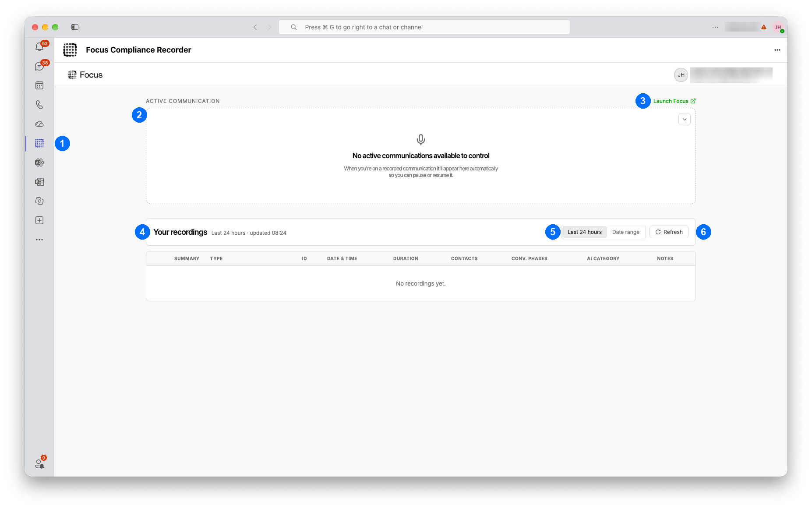Click the ID column header
Screen dimensions: 812x509
point(304,259)
